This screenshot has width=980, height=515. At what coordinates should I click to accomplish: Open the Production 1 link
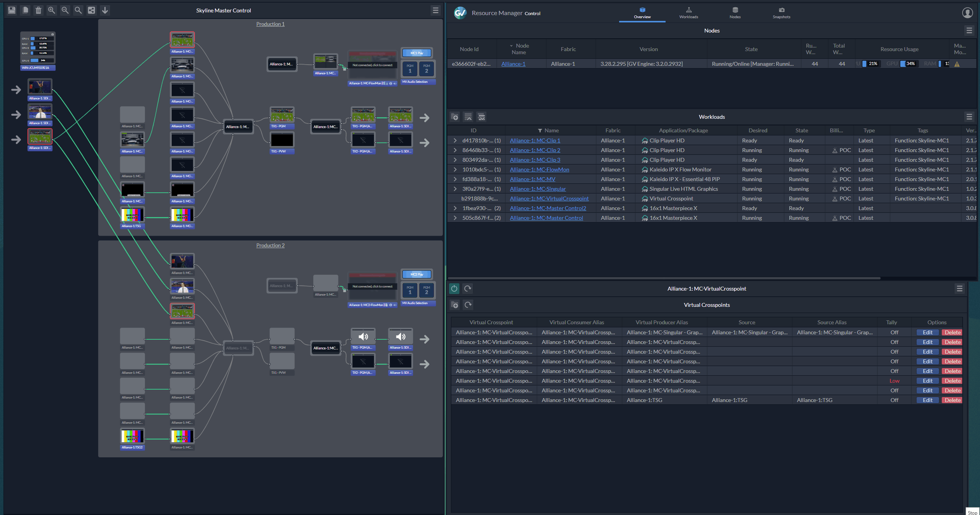click(x=270, y=24)
